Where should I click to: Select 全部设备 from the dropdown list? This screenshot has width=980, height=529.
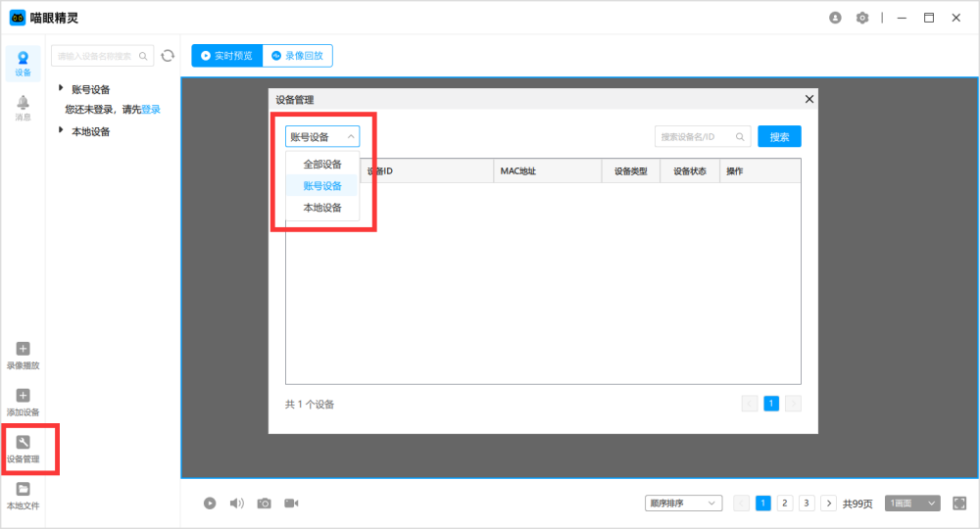coord(322,164)
